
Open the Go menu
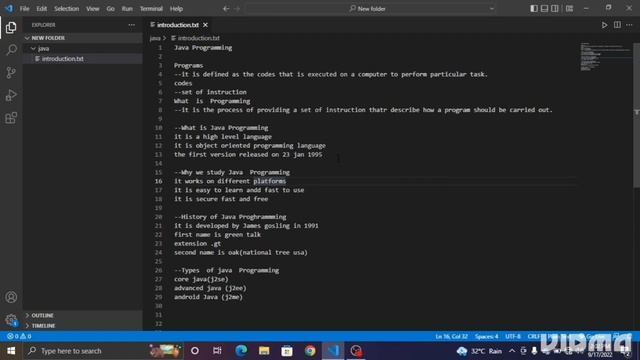point(111,9)
